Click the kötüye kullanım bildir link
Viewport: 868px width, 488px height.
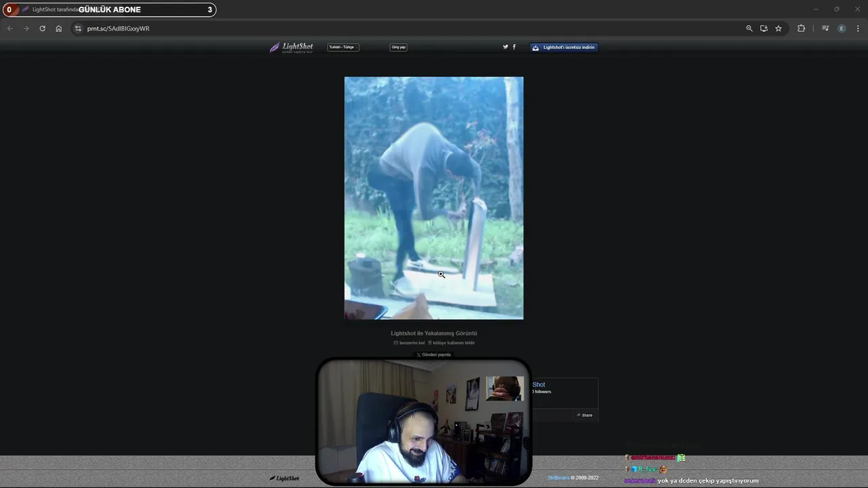coord(452,343)
